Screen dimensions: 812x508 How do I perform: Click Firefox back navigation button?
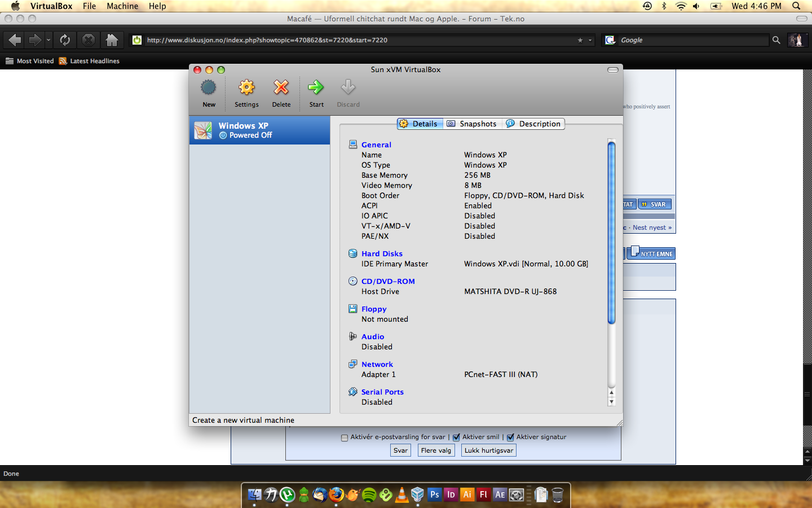15,40
